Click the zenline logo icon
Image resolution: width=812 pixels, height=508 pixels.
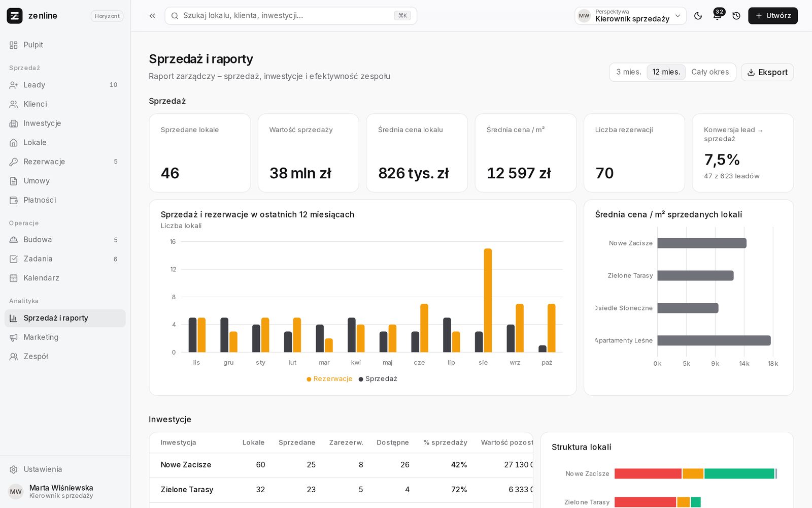15,16
